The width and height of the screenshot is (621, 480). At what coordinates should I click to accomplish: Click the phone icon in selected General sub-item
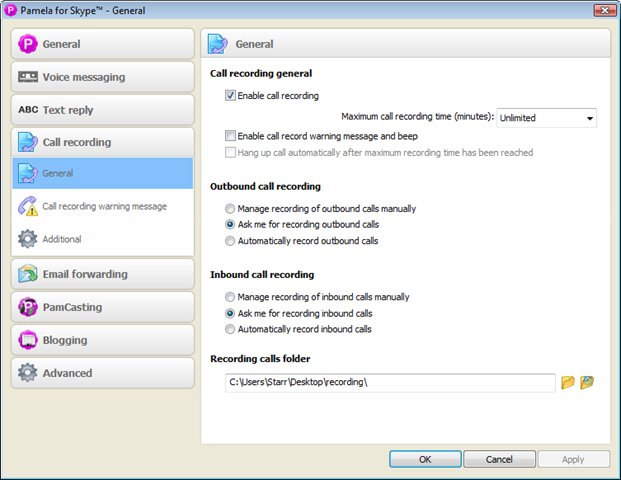point(28,173)
